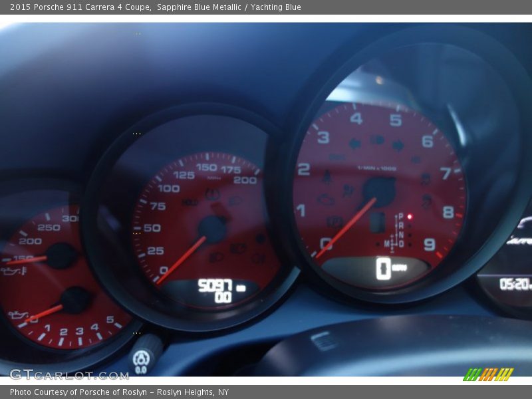Click the high beam indicator between the arrows
Viewport: 532px width, 399px height.
click(377, 140)
